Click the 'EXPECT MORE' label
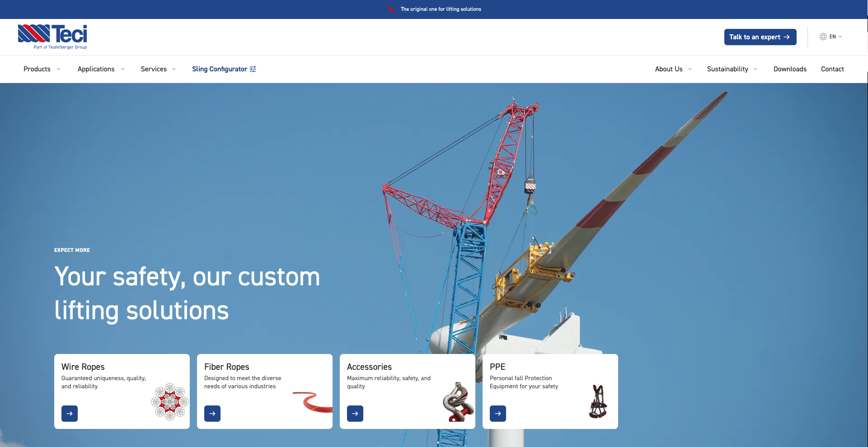This screenshot has width=868, height=447. (72, 250)
